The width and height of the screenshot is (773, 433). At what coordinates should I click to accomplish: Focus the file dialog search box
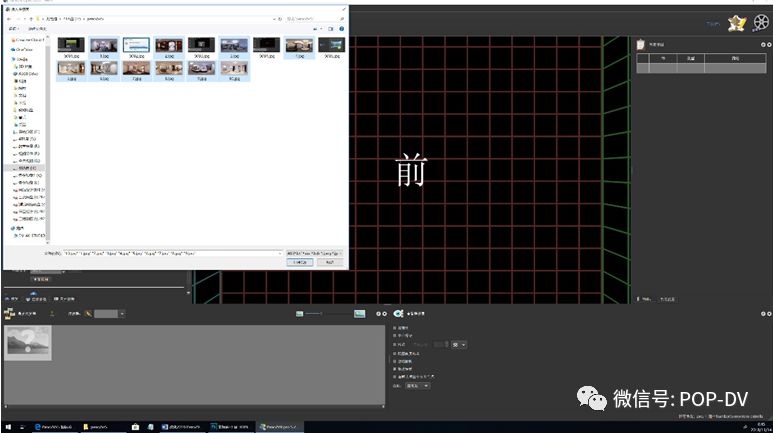[x=315, y=19]
